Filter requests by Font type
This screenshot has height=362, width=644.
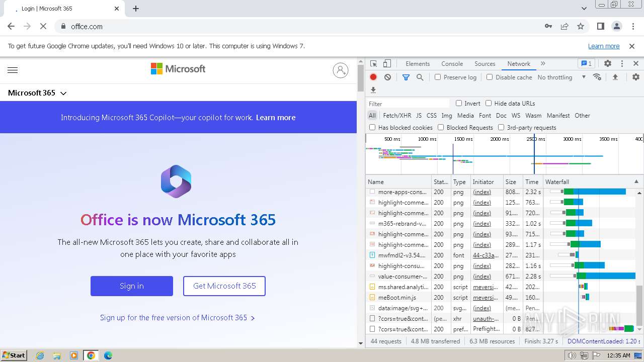485,115
